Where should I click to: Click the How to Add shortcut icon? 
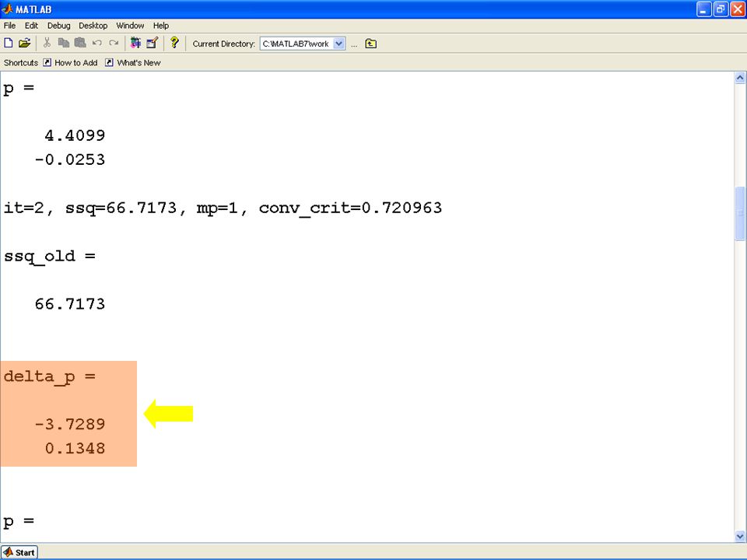(47, 62)
